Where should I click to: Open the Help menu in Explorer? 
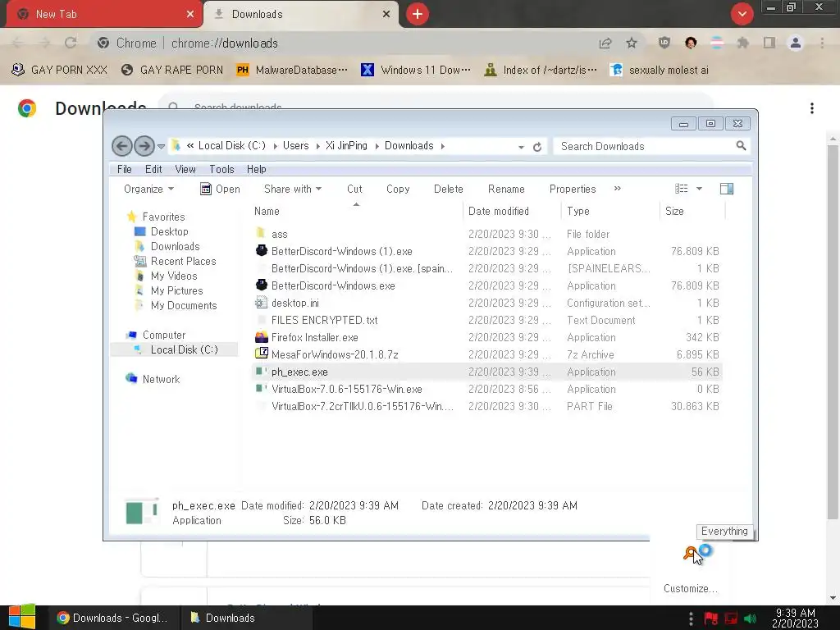[256, 169]
